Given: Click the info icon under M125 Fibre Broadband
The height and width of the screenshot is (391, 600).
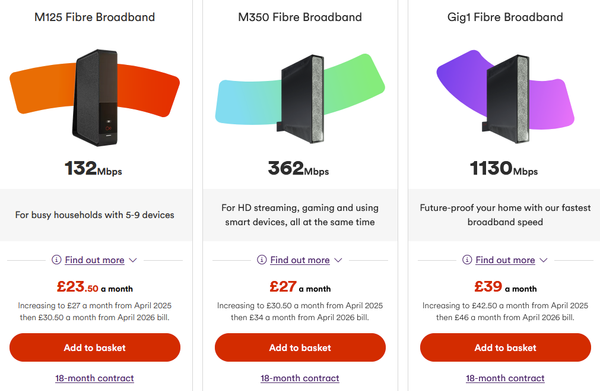Looking at the screenshot, I should pos(56,260).
